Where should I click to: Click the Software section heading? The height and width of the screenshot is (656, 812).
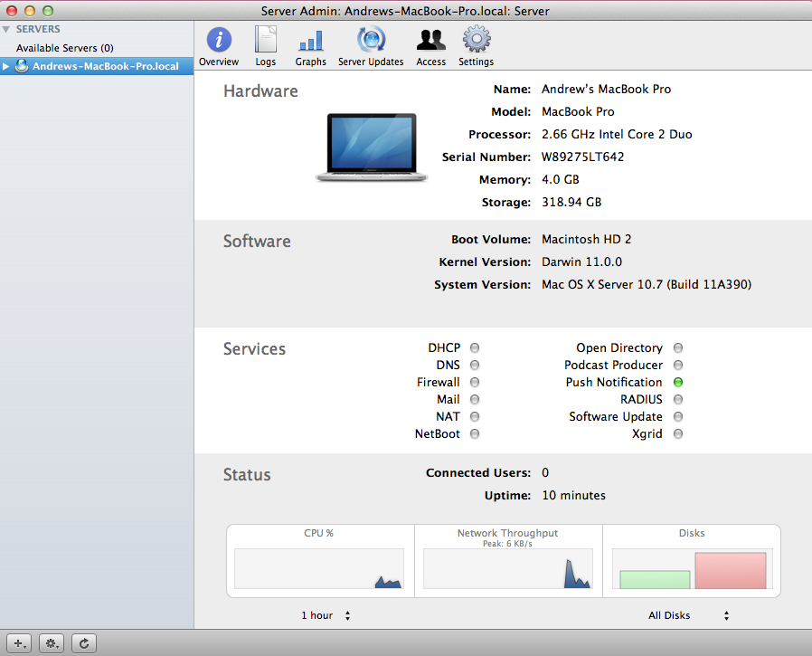click(257, 242)
